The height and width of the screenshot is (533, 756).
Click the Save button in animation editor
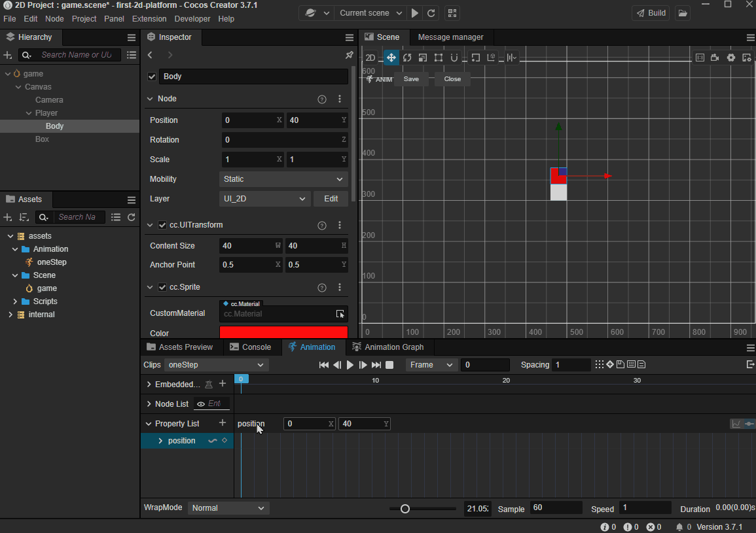pos(411,79)
